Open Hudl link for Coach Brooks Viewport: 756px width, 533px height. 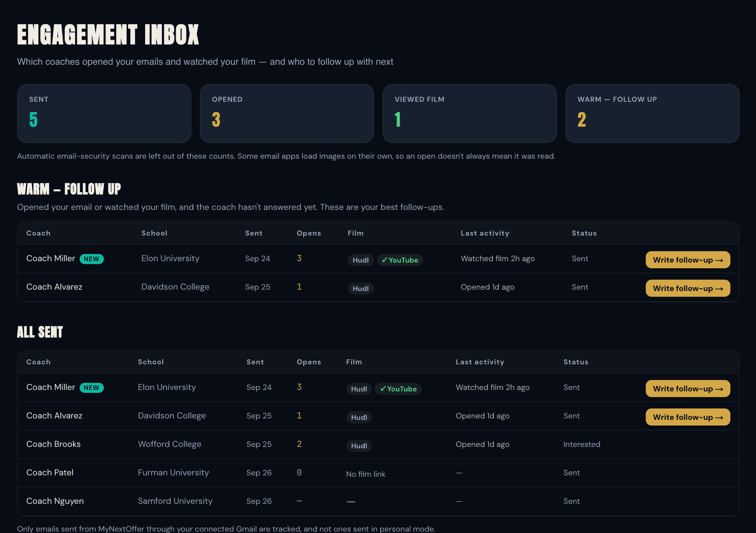(359, 446)
